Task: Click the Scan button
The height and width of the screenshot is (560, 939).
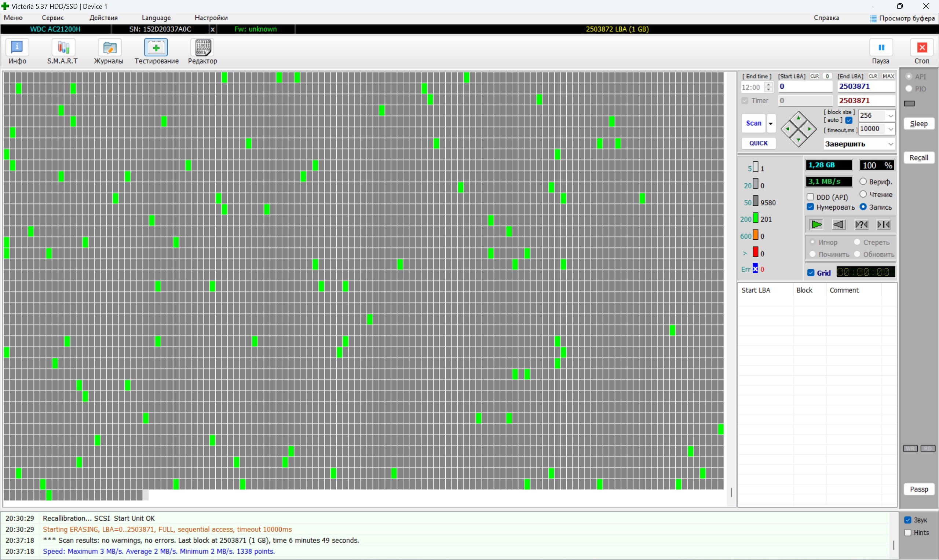Action: point(754,124)
